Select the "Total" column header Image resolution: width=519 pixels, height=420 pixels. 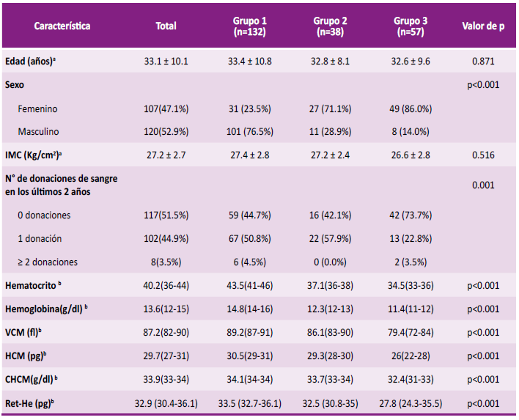click(x=166, y=26)
